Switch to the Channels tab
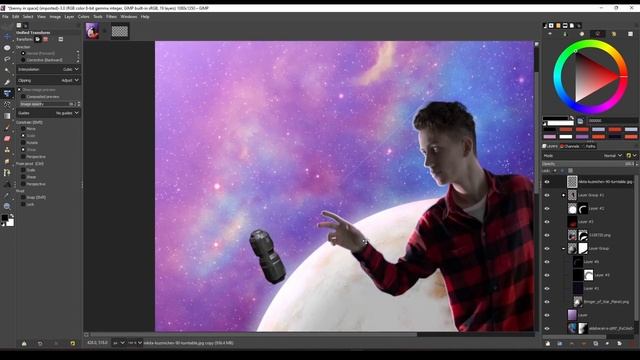The image size is (640, 360). click(x=570, y=146)
